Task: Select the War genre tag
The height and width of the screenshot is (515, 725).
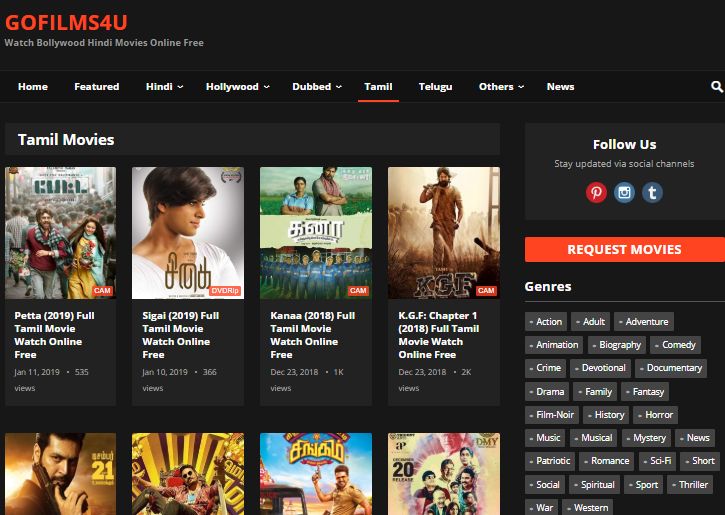Action: [x=541, y=508]
